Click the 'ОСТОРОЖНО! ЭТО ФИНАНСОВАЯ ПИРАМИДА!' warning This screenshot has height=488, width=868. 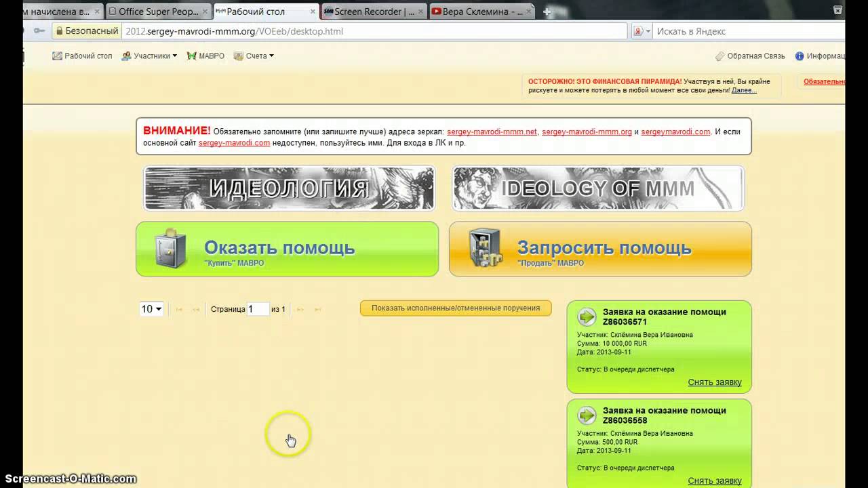pyautogui.click(x=605, y=81)
